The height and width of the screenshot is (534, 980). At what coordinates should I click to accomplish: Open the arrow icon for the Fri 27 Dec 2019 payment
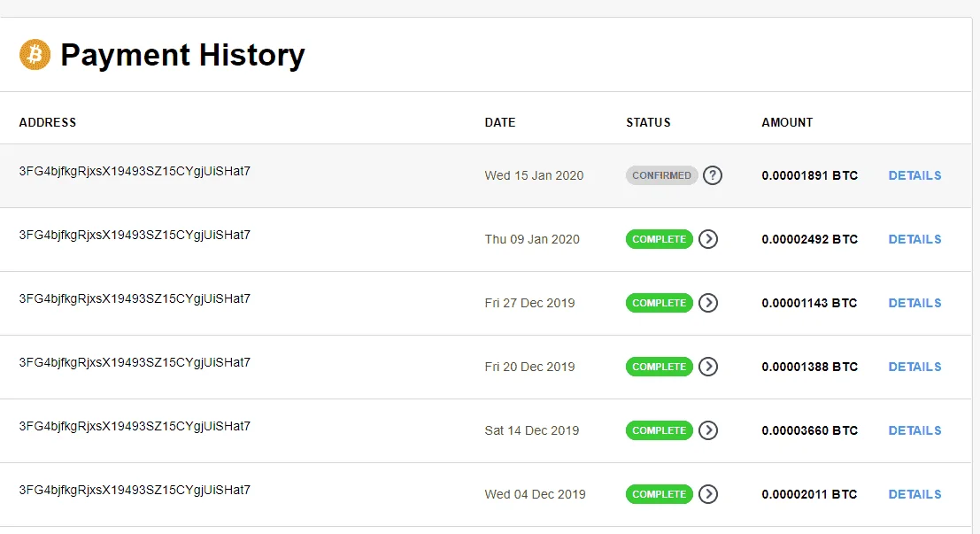708,303
